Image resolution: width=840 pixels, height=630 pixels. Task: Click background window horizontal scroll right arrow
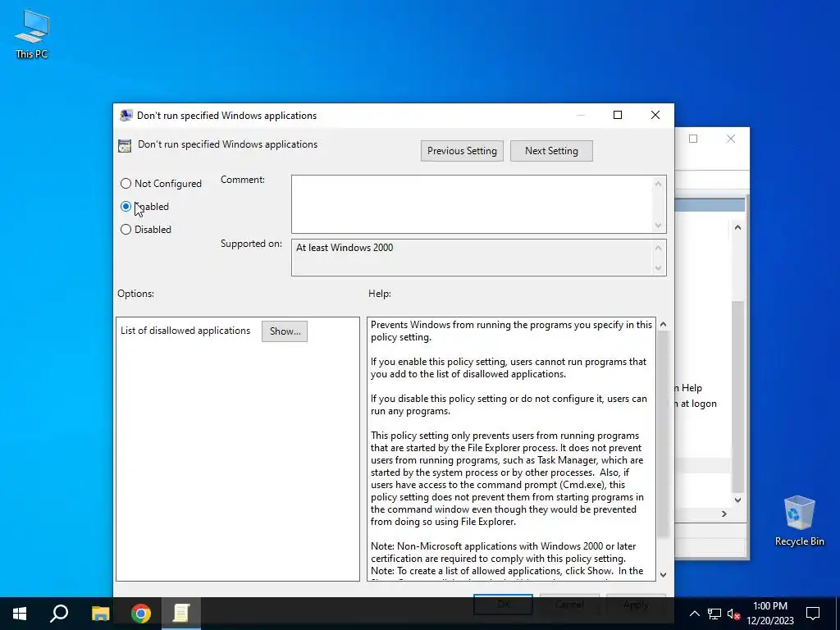click(724, 514)
